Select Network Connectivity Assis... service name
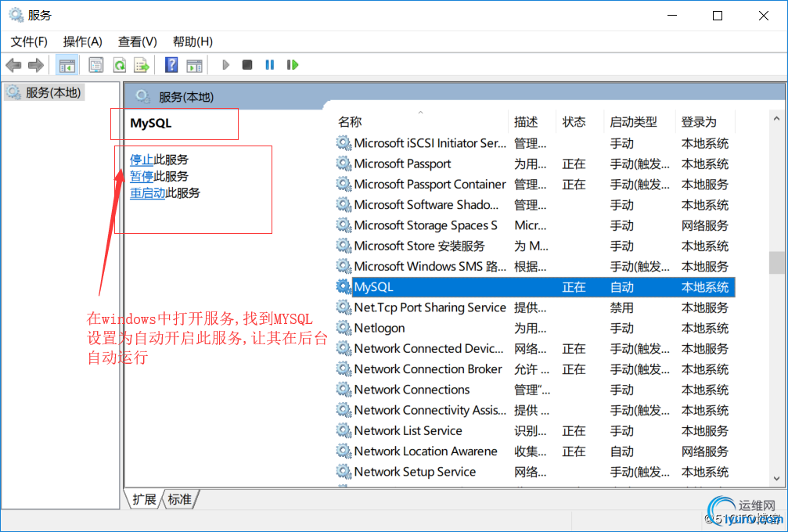This screenshot has width=788, height=532. point(430,410)
